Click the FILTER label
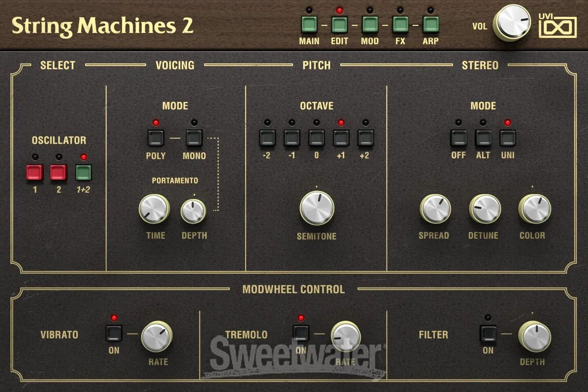The height and width of the screenshot is (392, 588). 433,335
